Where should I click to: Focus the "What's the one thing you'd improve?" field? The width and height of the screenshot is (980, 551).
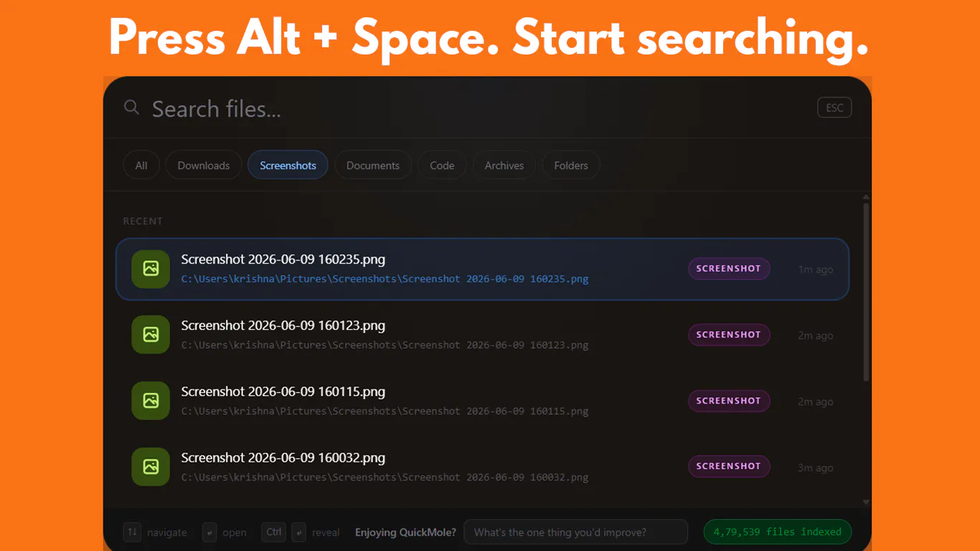(576, 532)
